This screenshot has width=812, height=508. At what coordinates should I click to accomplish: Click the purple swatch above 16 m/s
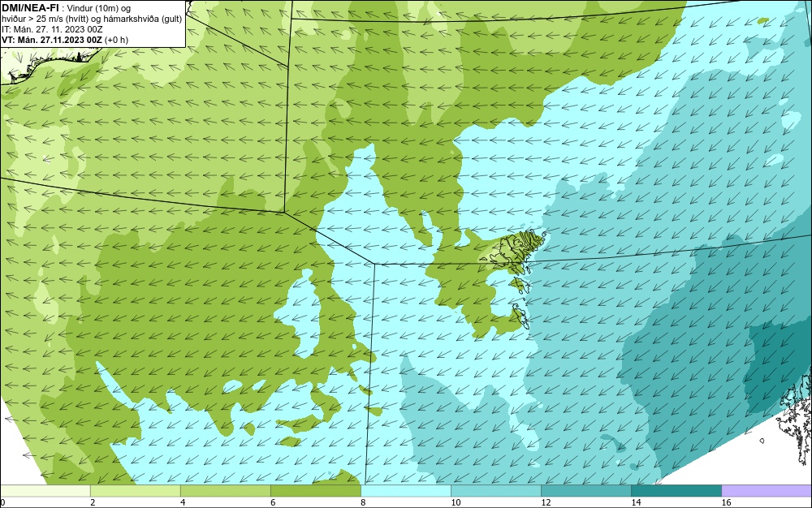(x=767, y=490)
